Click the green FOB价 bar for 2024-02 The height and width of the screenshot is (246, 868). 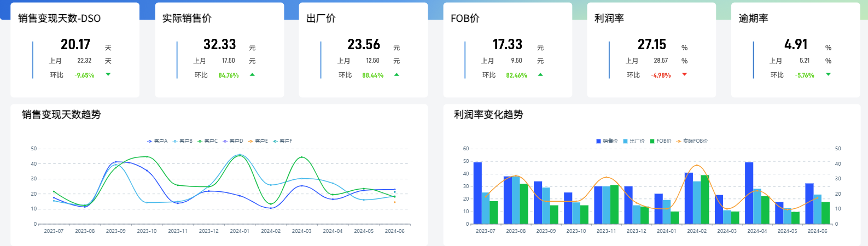705,200
